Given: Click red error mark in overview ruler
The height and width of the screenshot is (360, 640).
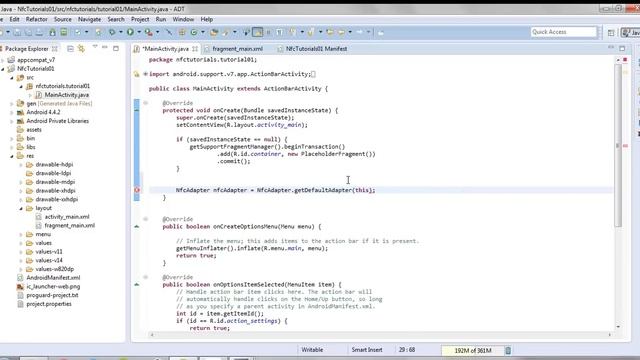Looking at the screenshot, I should (625, 146).
